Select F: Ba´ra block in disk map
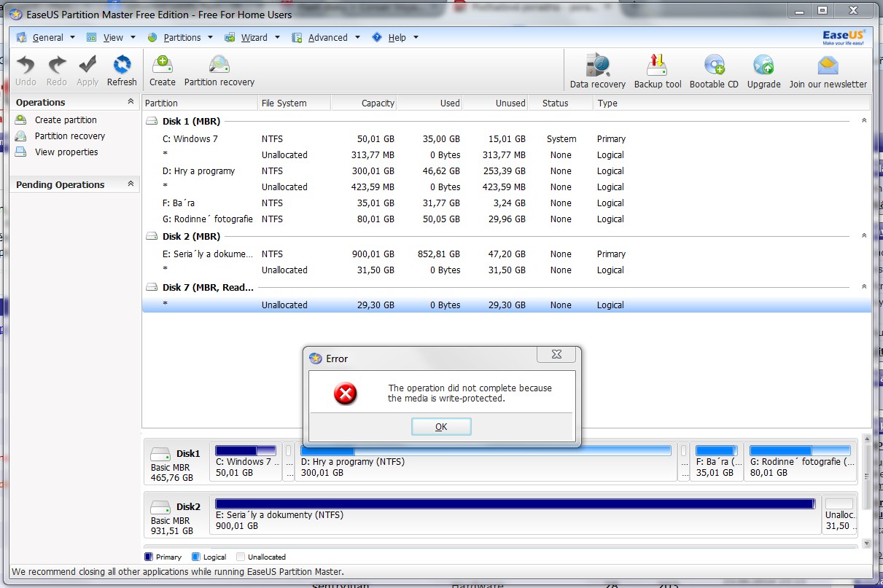Screen dimensions: 883x588 pyautogui.click(x=717, y=462)
